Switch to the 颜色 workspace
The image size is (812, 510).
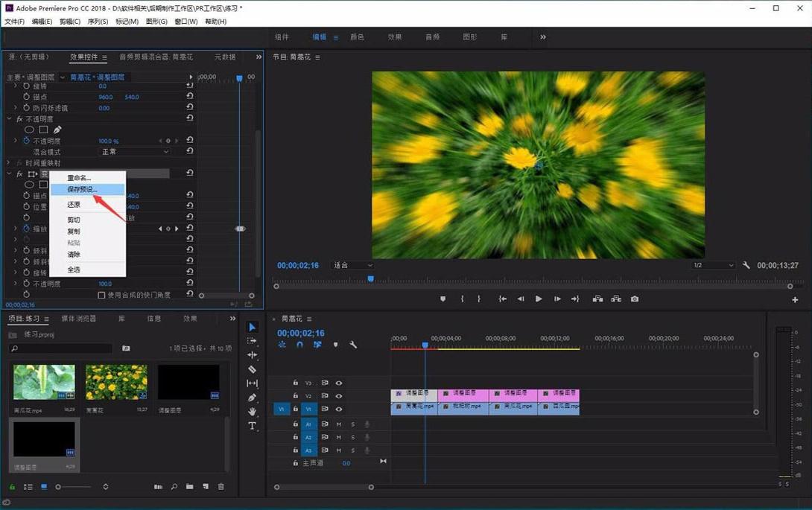tap(357, 37)
